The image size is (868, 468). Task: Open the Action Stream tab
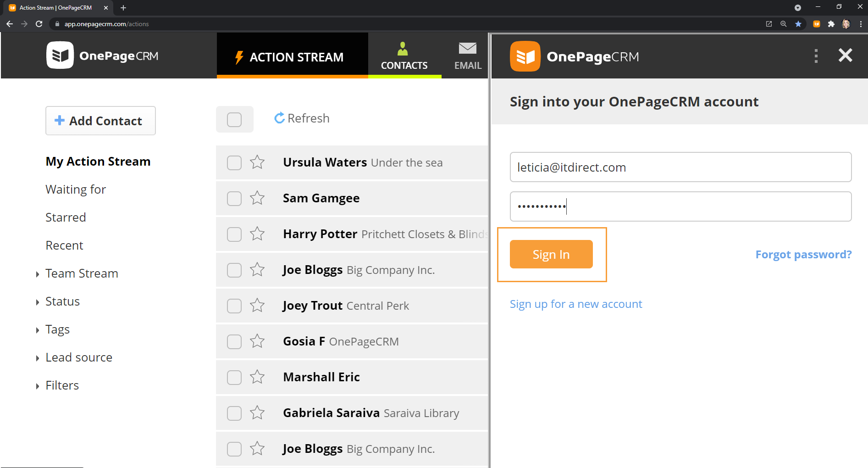(292, 56)
